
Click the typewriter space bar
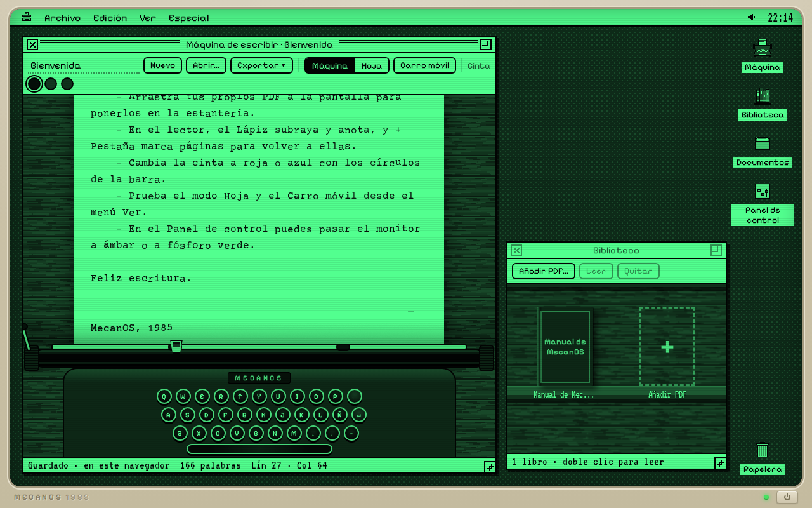(x=259, y=449)
